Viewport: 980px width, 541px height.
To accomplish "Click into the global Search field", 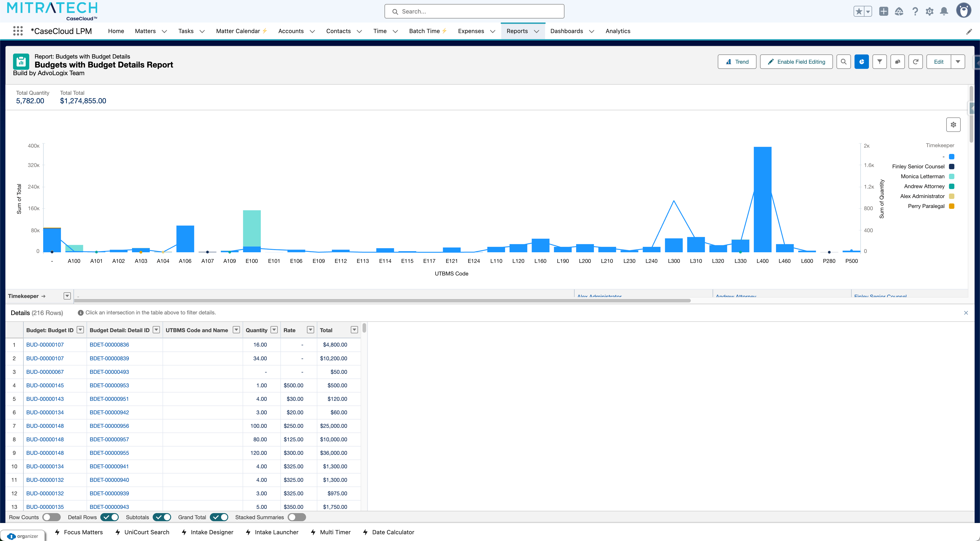I will (x=474, y=11).
